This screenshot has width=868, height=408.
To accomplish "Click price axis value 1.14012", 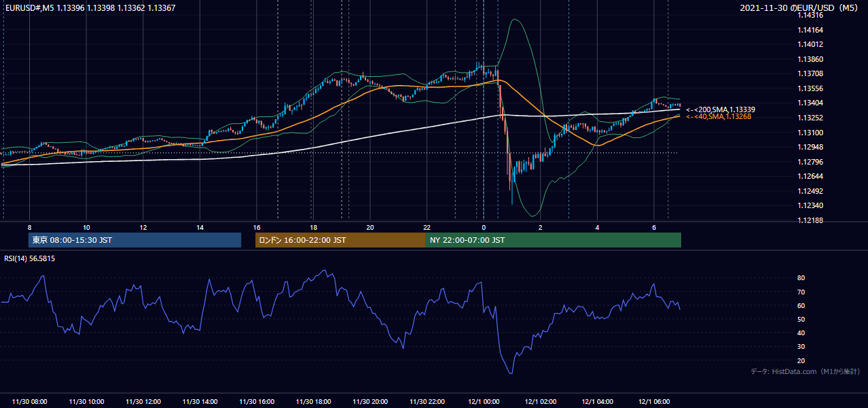I will tap(810, 45).
